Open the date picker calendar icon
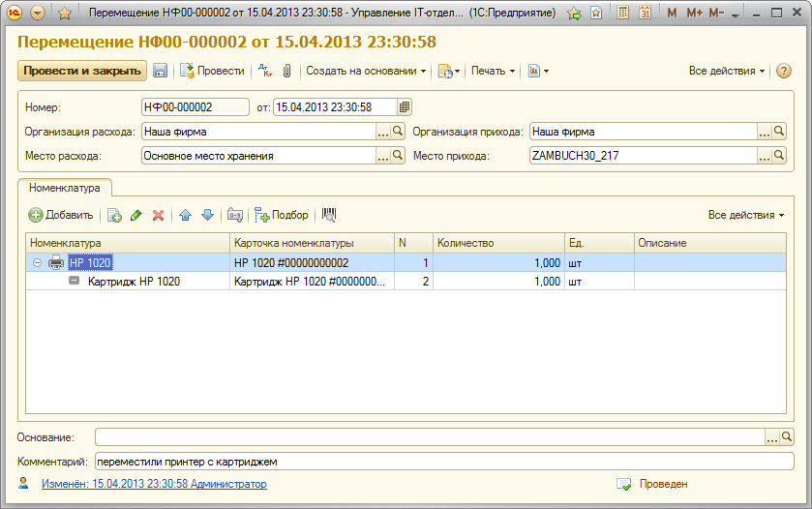Viewport: 812px width, 509px height. 405,107
